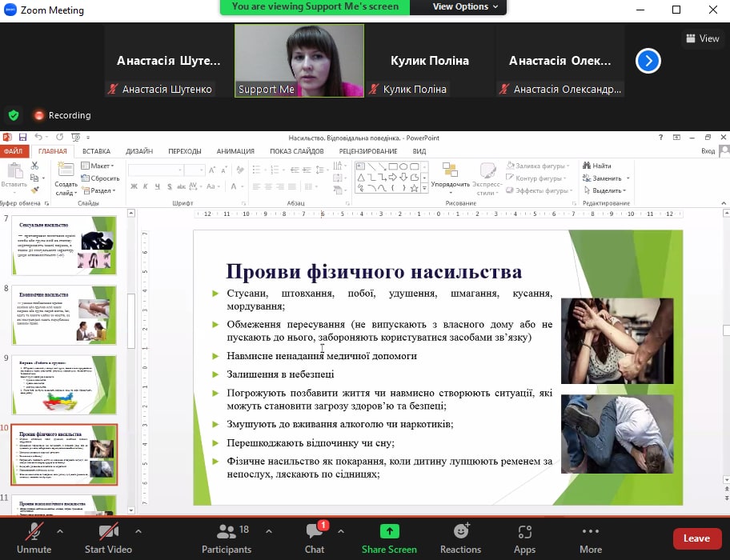
Task: Click the Participants icon in Zoom toolbar
Action: [x=227, y=532]
